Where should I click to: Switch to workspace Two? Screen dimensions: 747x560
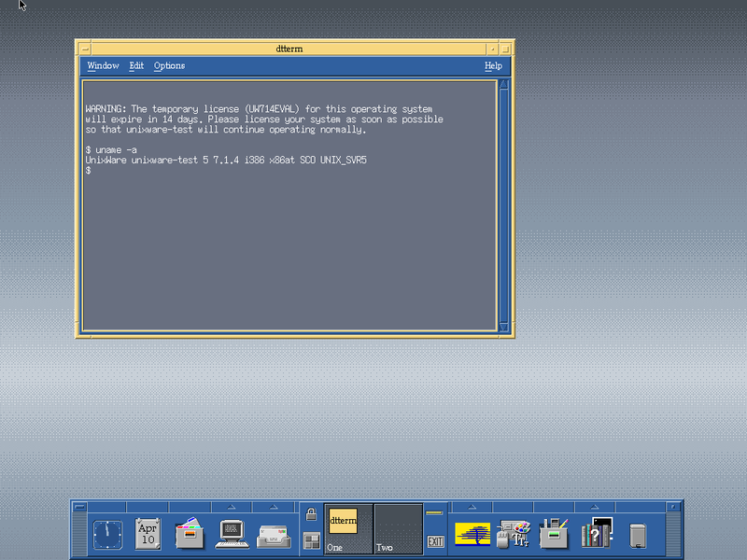point(399,529)
